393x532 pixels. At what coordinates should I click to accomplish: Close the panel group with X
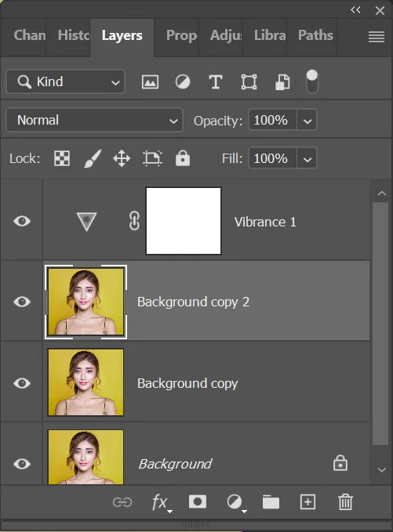click(x=380, y=10)
